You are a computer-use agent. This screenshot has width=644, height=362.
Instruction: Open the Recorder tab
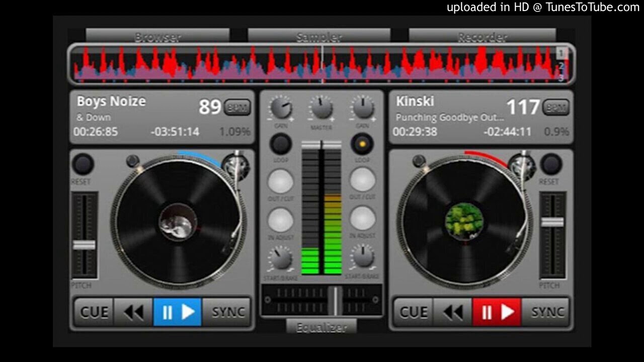pyautogui.click(x=482, y=36)
